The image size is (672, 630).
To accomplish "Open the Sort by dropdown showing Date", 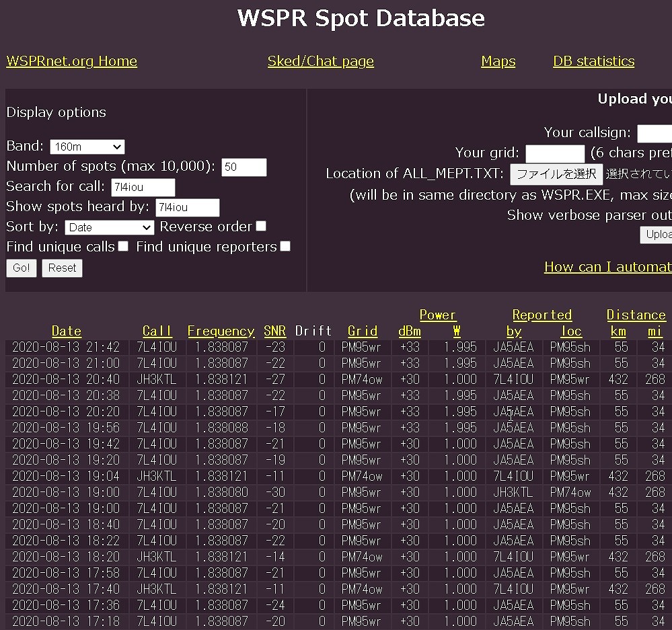I will pyautogui.click(x=109, y=227).
